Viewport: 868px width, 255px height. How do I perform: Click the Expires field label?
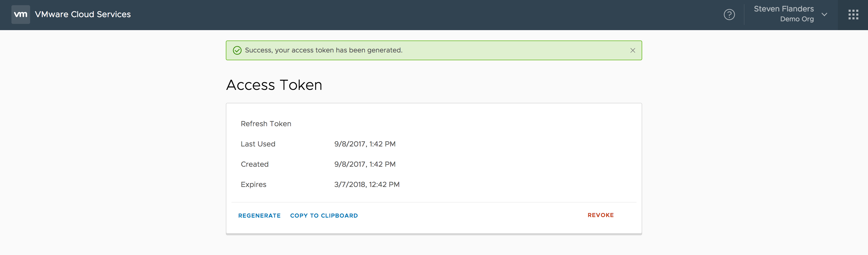(x=253, y=185)
